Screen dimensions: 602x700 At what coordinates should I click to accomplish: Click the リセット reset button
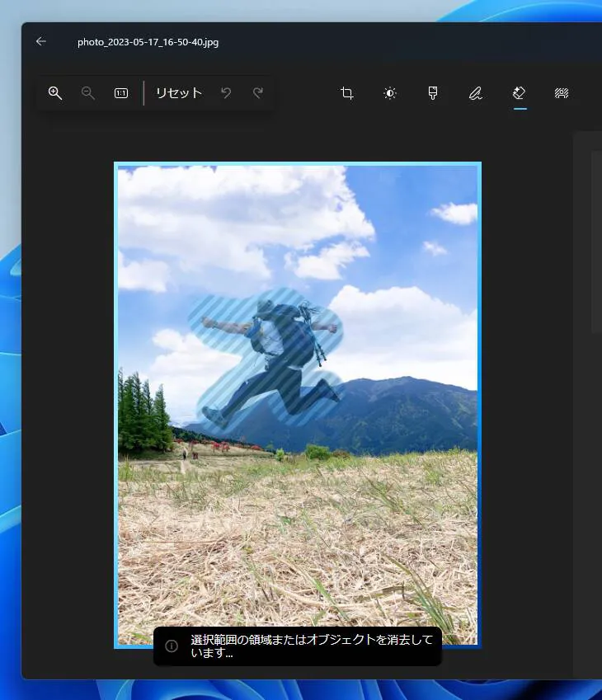coord(179,93)
